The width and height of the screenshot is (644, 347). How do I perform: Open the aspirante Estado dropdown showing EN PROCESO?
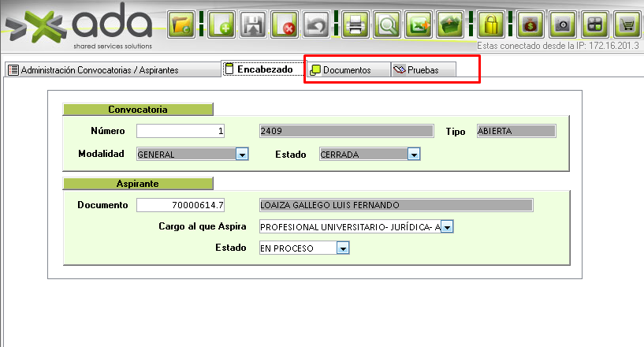342,248
